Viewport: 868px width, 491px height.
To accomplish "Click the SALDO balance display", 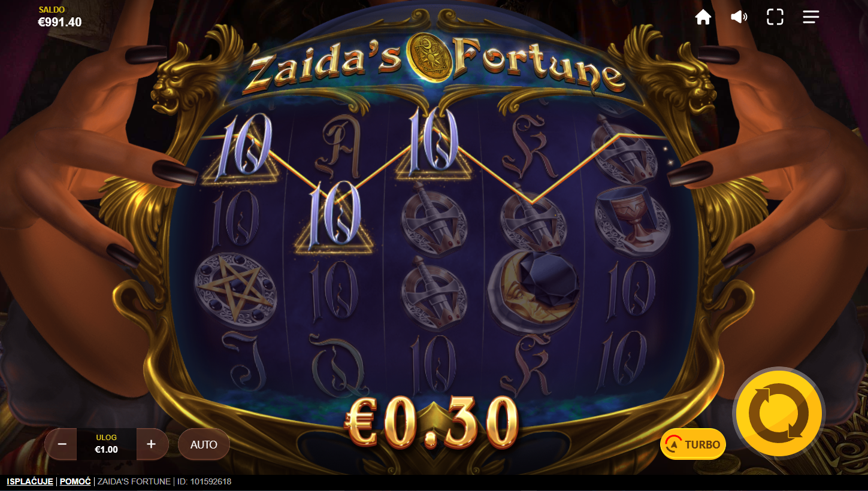I will click(59, 18).
